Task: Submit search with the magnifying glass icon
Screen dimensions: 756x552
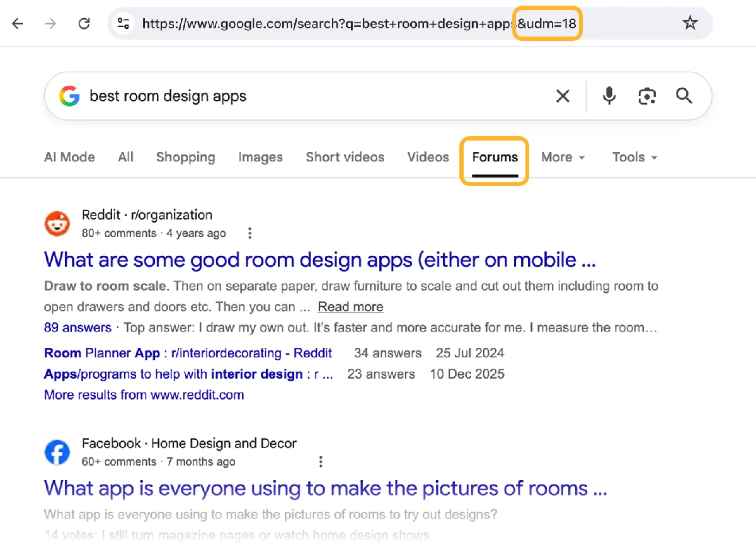Action: [684, 96]
